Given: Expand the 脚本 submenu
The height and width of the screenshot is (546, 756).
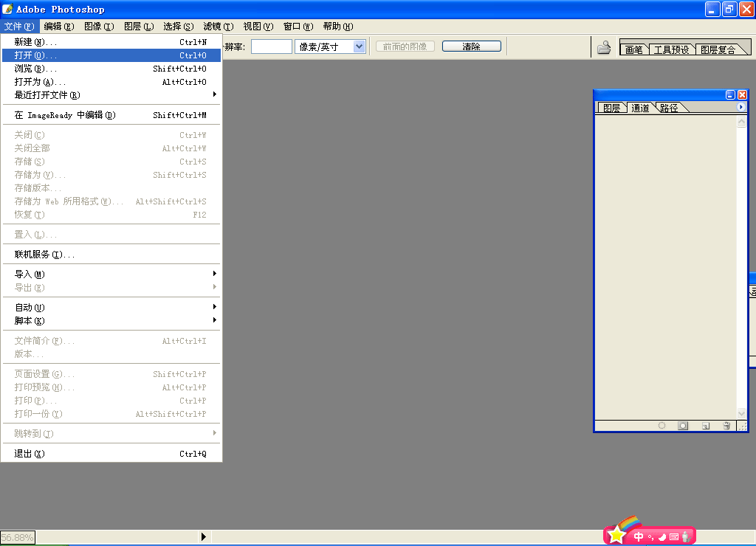Looking at the screenshot, I should [111, 321].
